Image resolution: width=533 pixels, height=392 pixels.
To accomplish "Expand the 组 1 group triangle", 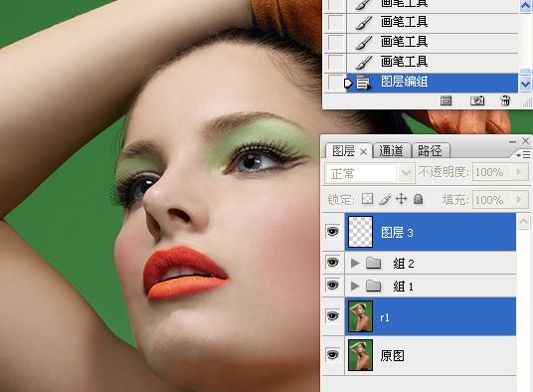I will (355, 286).
